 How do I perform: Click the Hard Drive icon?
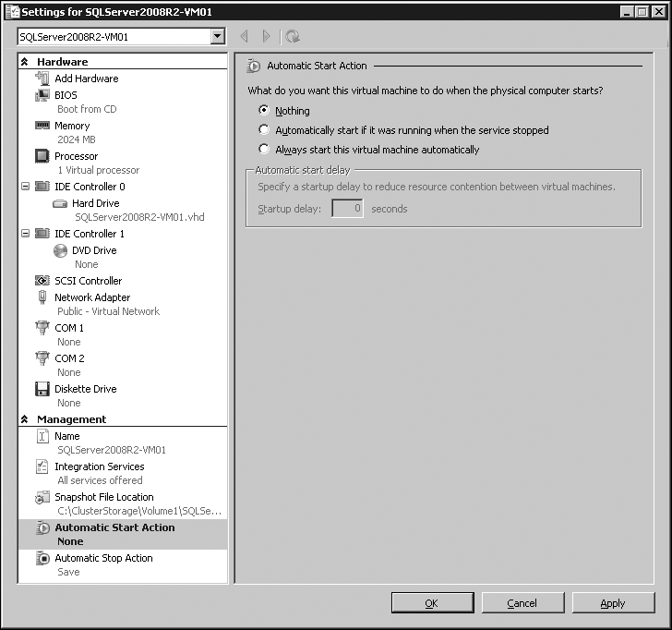tap(60, 204)
